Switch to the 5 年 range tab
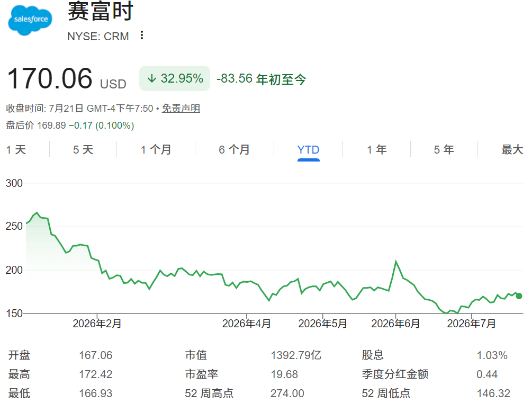The height and width of the screenshot is (403, 532). point(444,149)
